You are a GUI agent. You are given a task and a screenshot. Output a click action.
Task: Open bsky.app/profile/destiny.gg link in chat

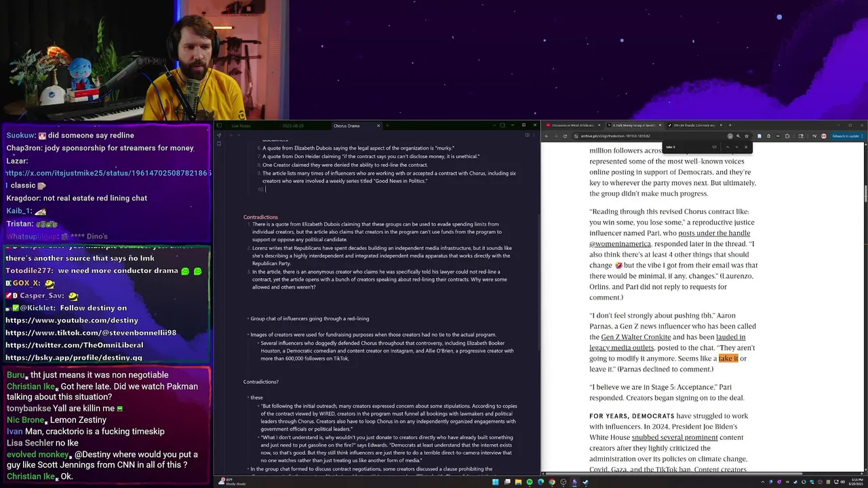[74, 357]
